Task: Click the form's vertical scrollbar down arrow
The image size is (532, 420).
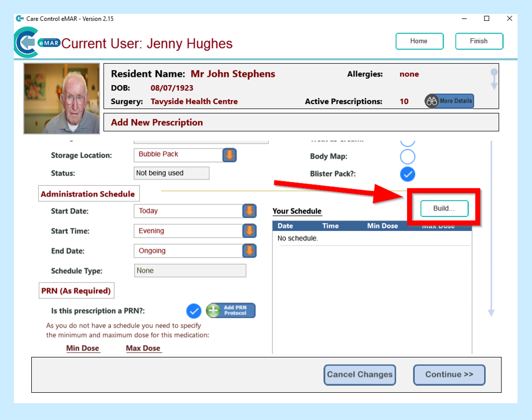Action: pyautogui.click(x=491, y=312)
